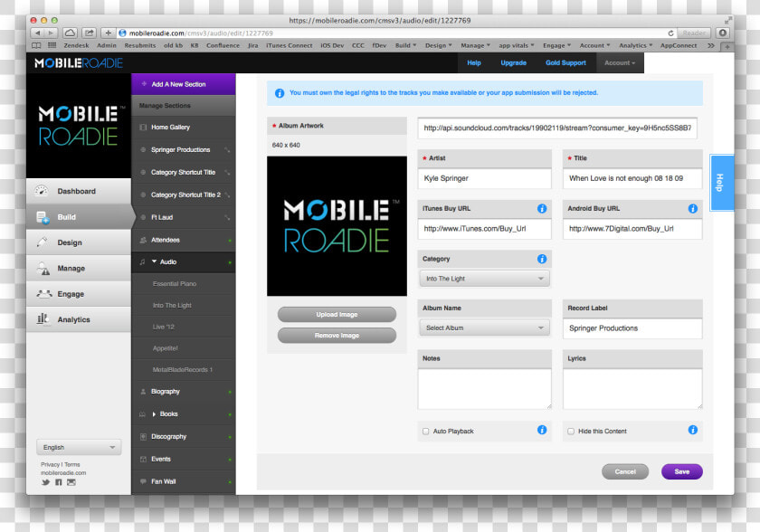760x532 pixels.
Task: Open the Help tab in header
Action: click(474, 63)
